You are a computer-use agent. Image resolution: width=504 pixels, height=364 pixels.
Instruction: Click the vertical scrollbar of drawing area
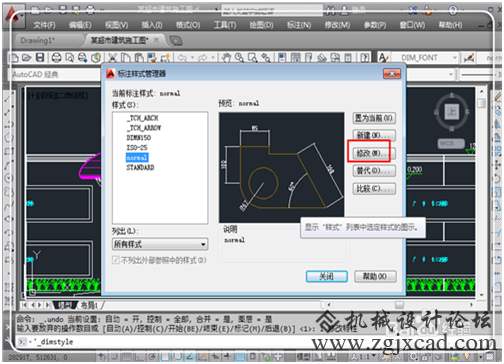(x=481, y=192)
